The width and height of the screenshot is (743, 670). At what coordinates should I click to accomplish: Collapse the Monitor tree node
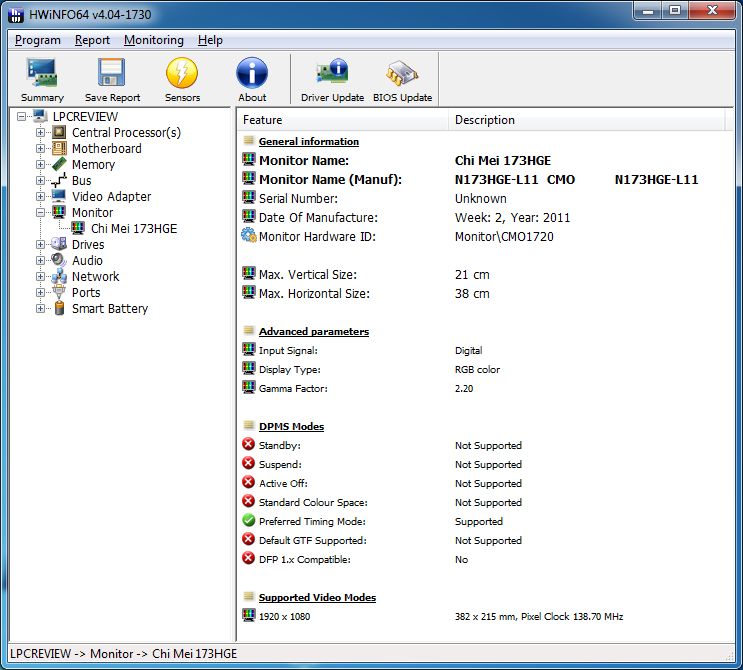coord(40,213)
